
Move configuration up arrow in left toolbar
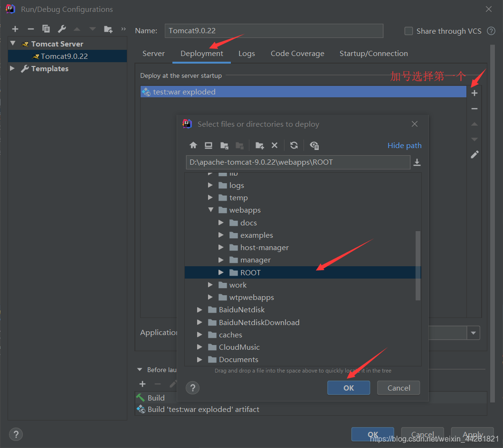tap(77, 29)
